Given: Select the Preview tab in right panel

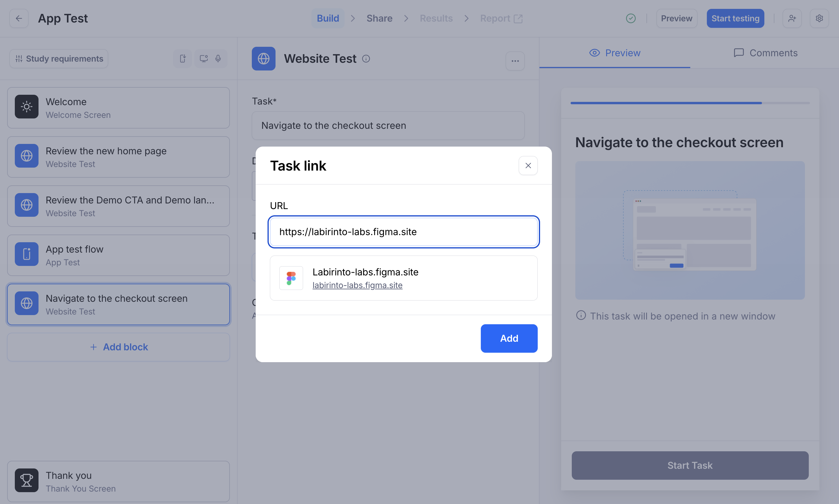Looking at the screenshot, I should pyautogui.click(x=614, y=53).
